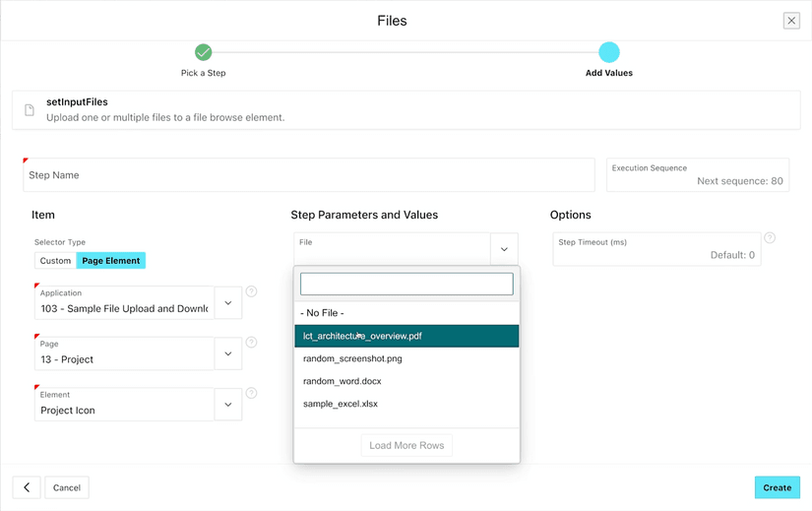The height and width of the screenshot is (511, 812).
Task: Close the Files dialog
Action: (791, 21)
